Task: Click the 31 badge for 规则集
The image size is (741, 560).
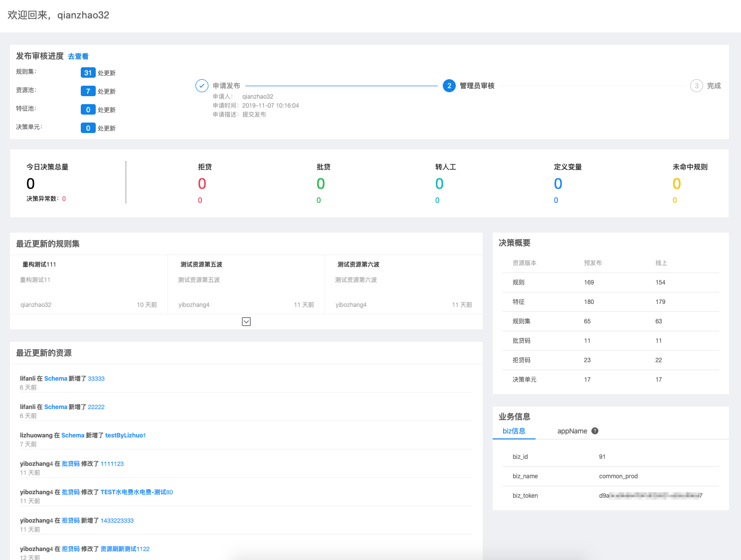Action: click(x=88, y=73)
